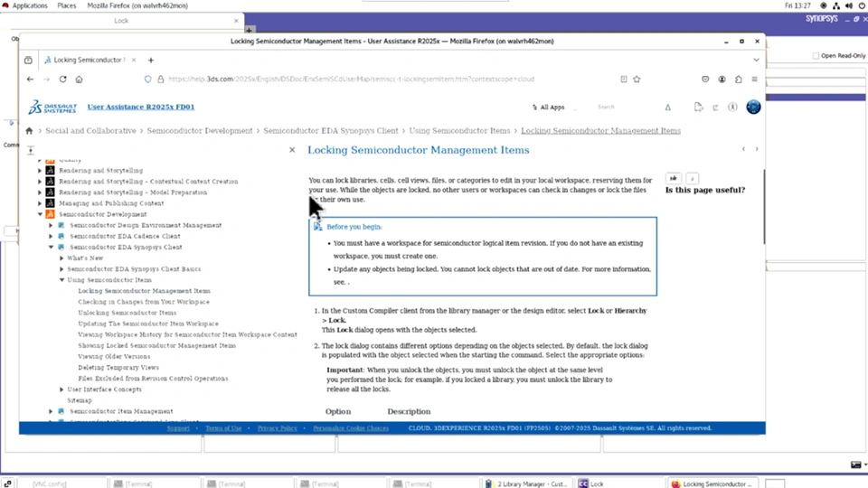
Task: Open the network status icon
Action: pyautogui.click(x=835, y=5)
